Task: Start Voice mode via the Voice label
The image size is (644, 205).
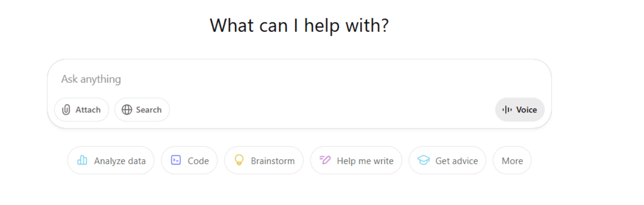Action: click(526, 110)
